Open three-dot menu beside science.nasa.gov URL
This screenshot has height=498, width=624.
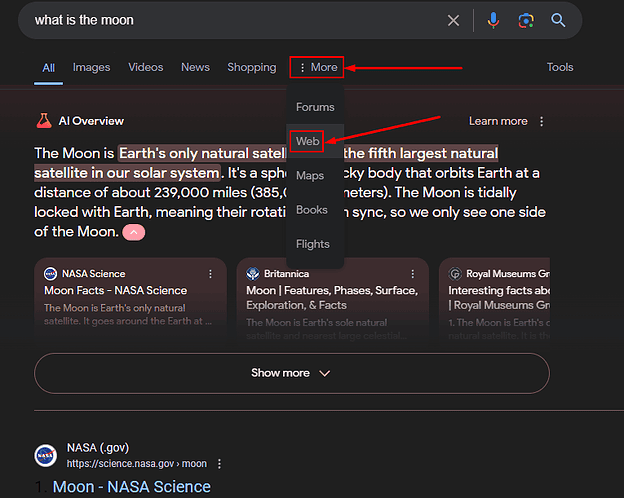click(219, 464)
